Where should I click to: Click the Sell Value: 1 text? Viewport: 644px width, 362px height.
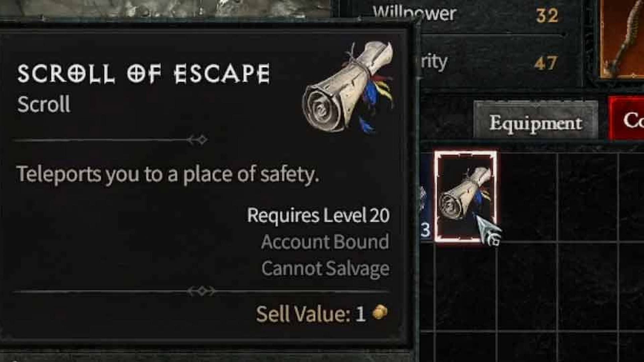pyautogui.click(x=311, y=314)
